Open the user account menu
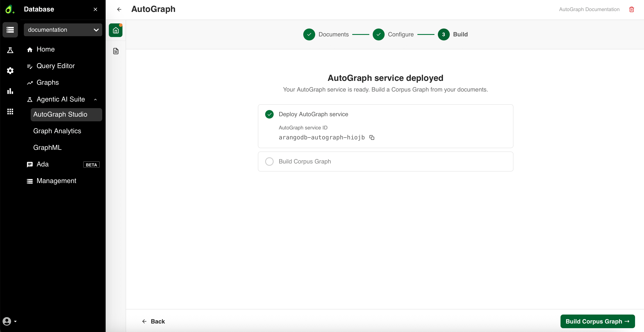 pyautogui.click(x=10, y=321)
